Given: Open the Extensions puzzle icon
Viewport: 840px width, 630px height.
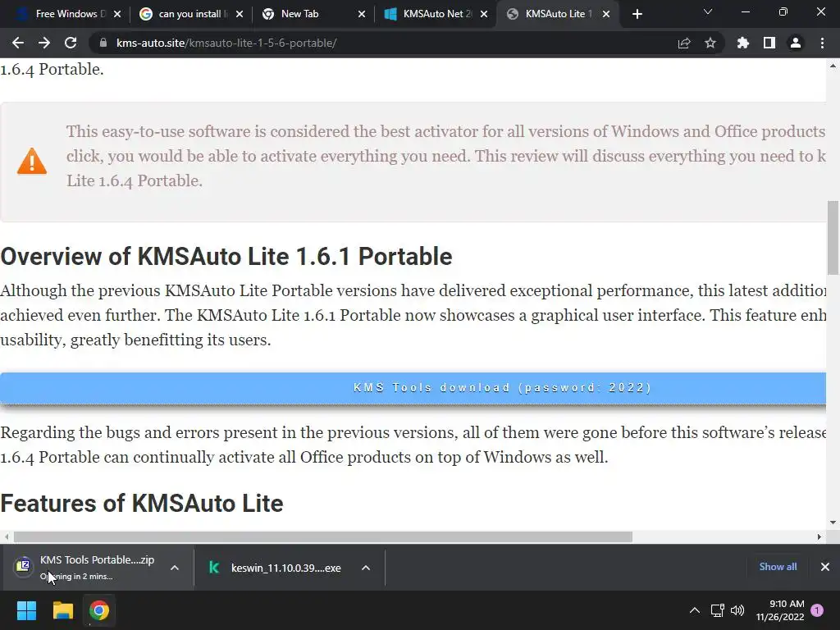Looking at the screenshot, I should pos(743,43).
